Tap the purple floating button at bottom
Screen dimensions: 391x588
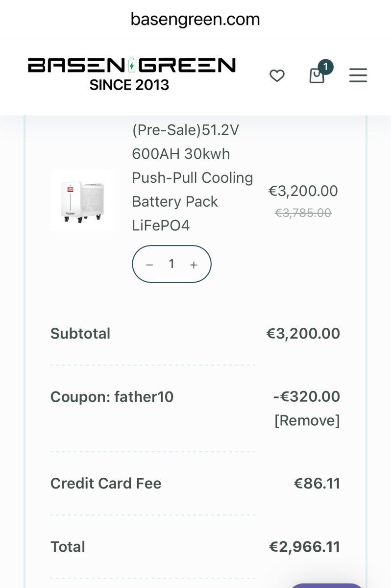click(x=326, y=585)
